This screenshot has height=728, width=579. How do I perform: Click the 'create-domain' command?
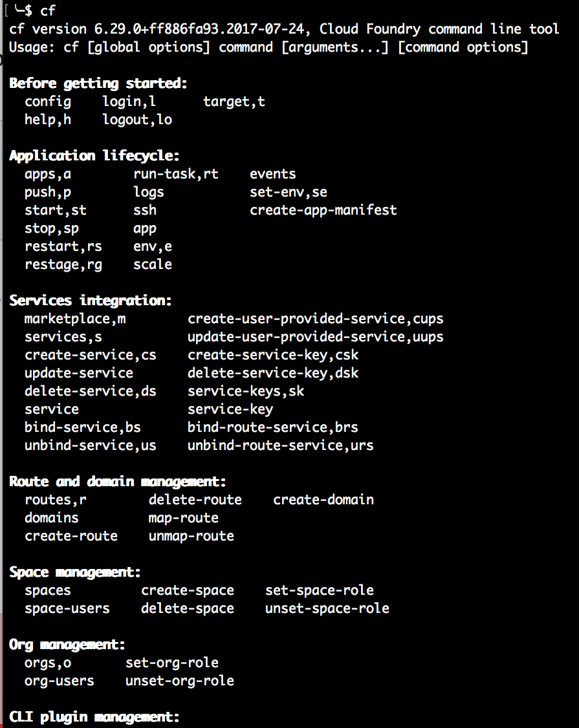click(x=323, y=500)
